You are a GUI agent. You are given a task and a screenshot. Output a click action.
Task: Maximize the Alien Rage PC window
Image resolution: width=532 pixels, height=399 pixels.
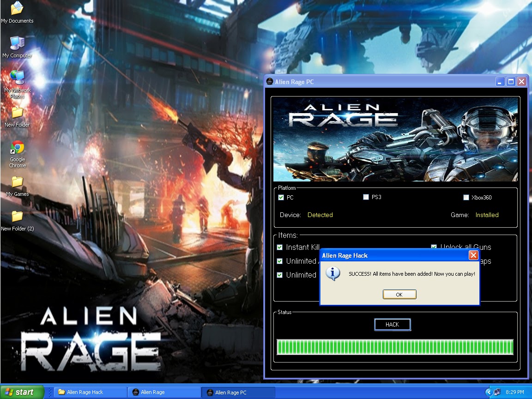pos(511,82)
